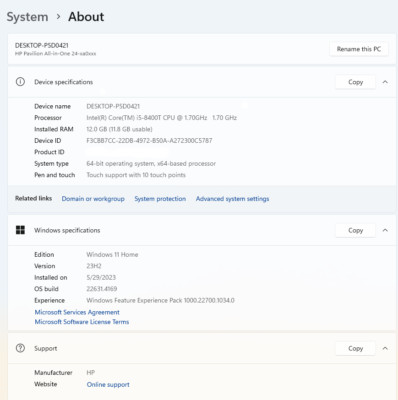
Task: Click the Windows specifications heading
Action: tap(67, 230)
